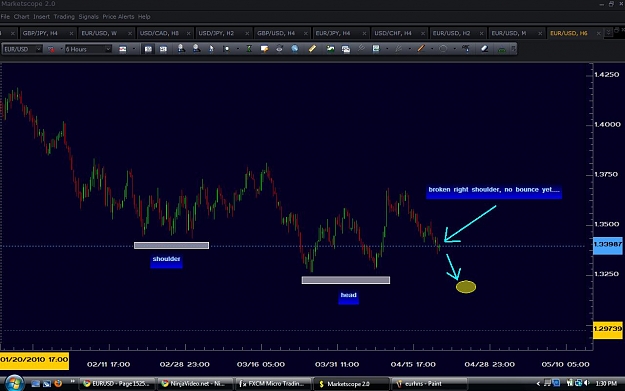Close the USD/CAD, H8 chart tab

(189, 33)
